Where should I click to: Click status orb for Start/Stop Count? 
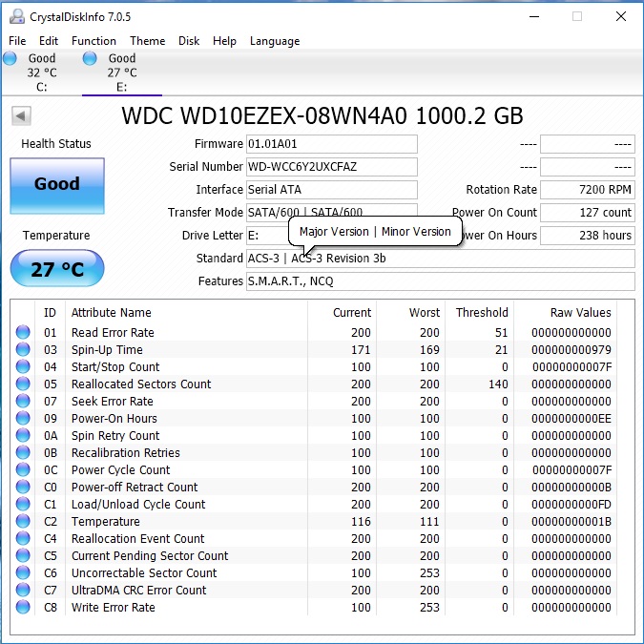pyautogui.click(x=23, y=366)
